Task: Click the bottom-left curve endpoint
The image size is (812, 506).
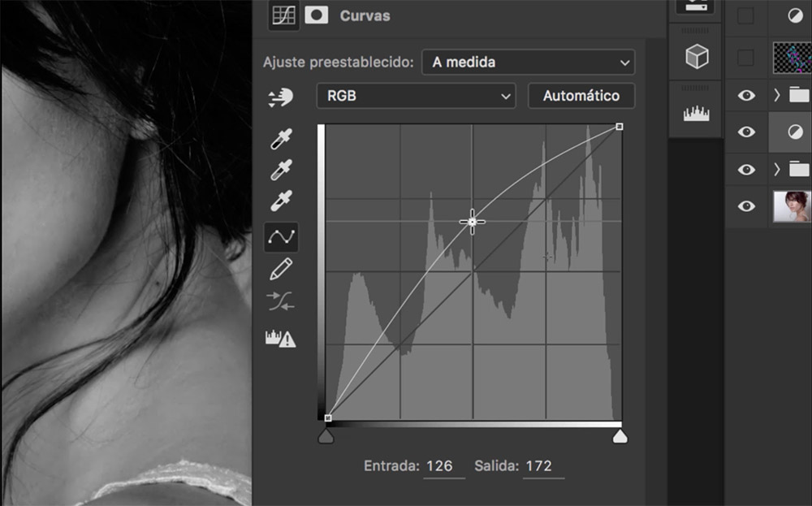Action: [x=328, y=418]
